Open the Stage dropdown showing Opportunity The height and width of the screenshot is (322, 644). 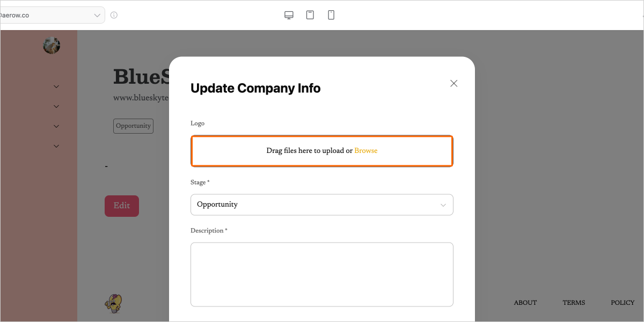321,204
